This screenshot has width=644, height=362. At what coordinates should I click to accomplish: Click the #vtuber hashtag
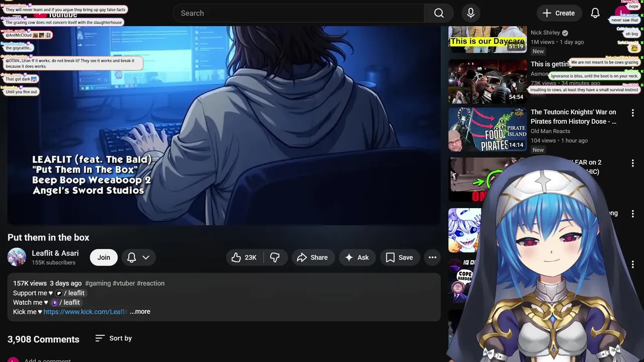point(124,283)
